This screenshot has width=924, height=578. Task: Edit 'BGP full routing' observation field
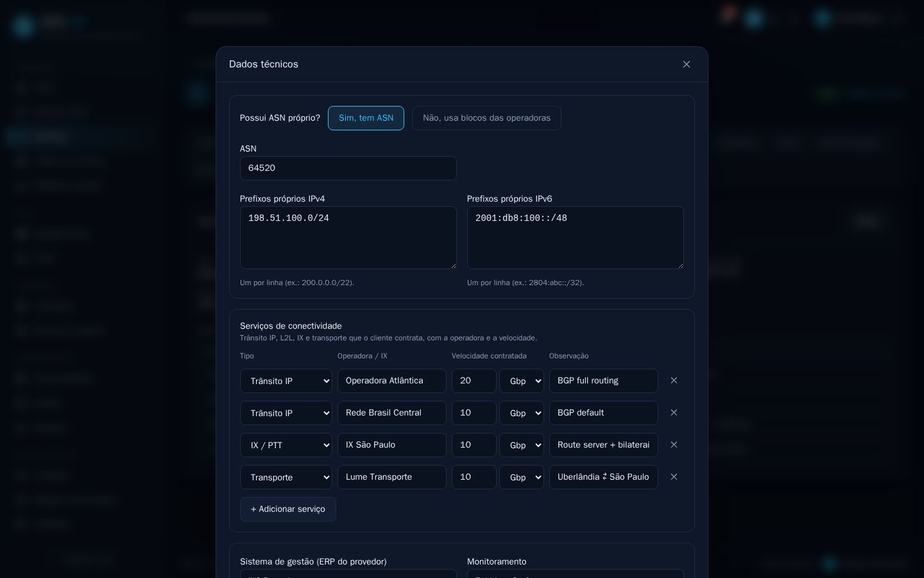(604, 381)
